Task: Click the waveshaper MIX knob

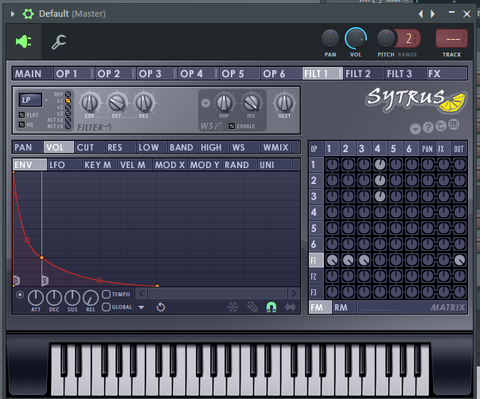Action: pyautogui.click(x=251, y=103)
